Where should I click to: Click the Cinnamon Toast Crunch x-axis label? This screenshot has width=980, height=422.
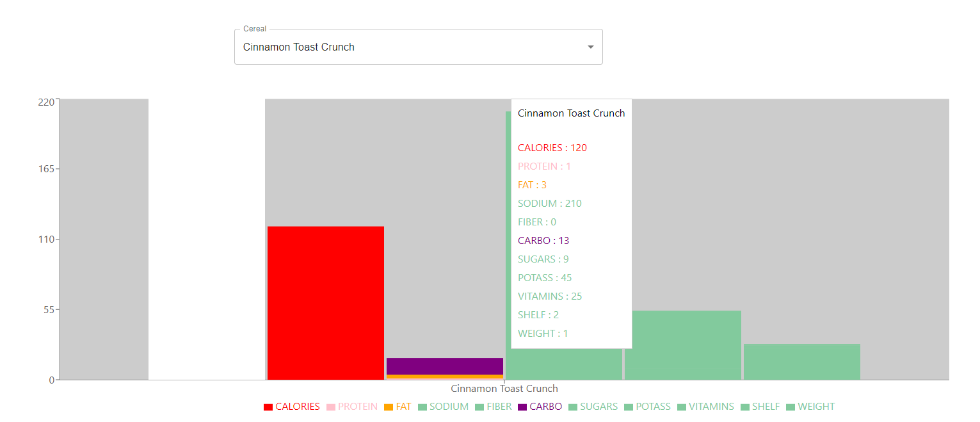click(x=504, y=389)
